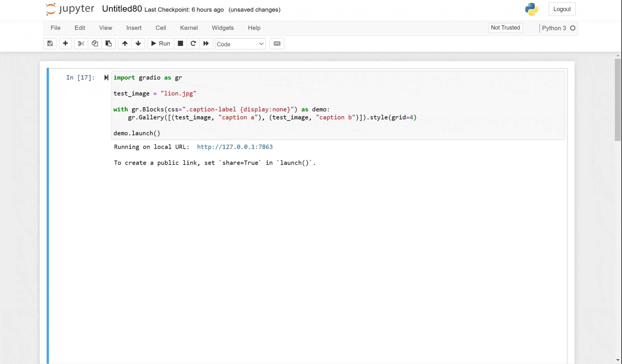
Task: Copy selected cells icon
Action: click(95, 44)
